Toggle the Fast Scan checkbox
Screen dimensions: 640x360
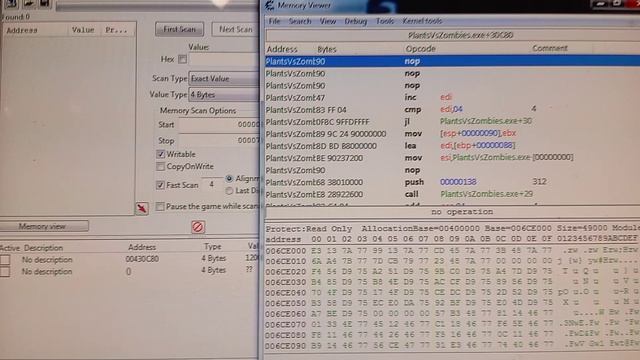(160, 185)
